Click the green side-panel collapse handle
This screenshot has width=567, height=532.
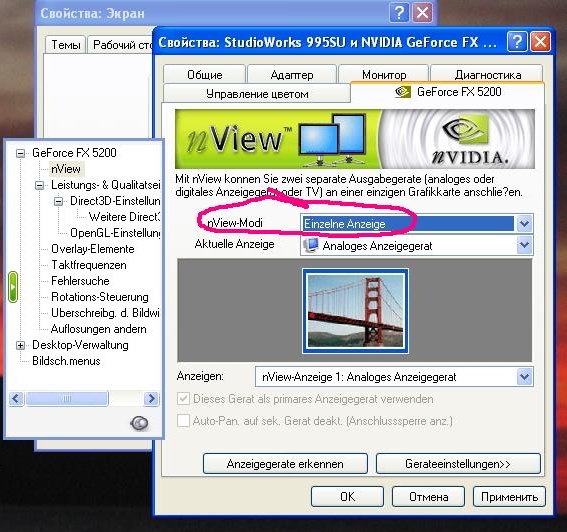[x=13, y=287]
